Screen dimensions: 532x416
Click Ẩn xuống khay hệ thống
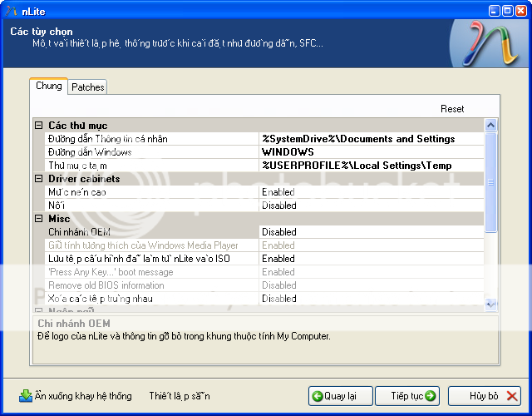coord(76,396)
